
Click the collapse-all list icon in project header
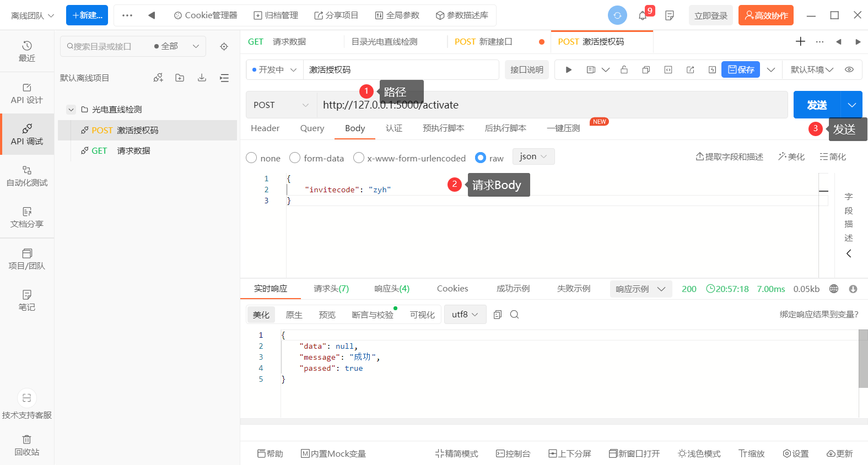pyautogui.click(x=224, y=78)
